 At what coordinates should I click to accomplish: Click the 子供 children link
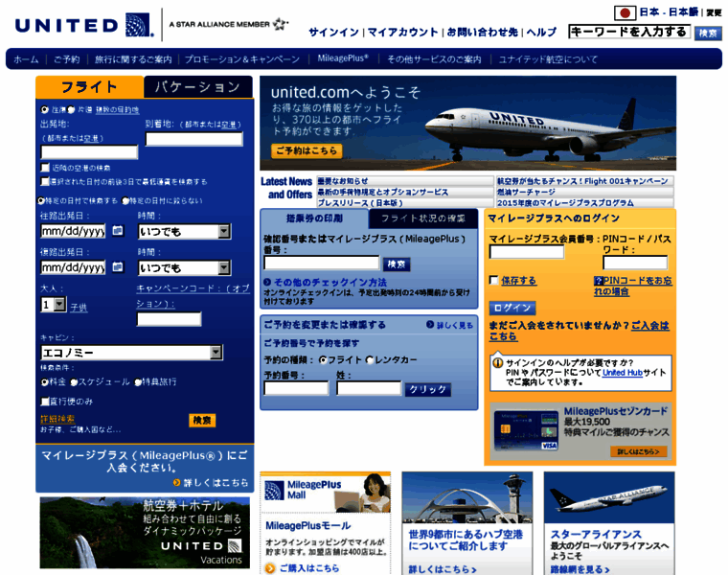click(79, 307)
